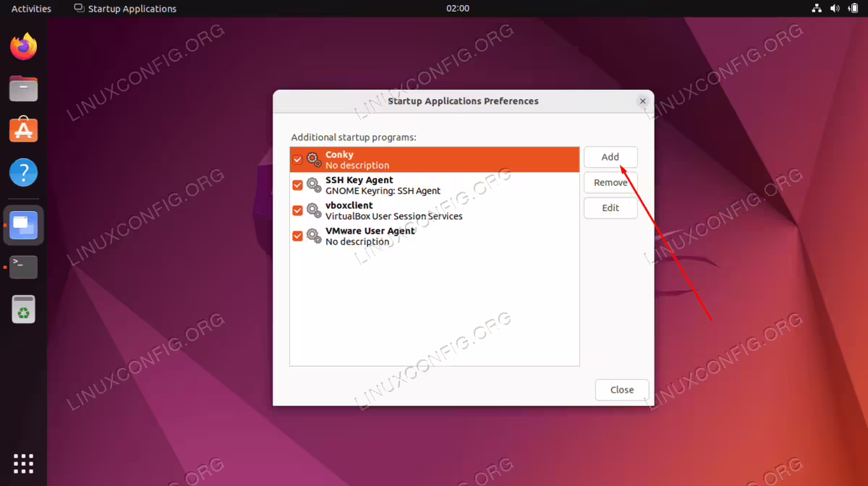Click the volume icon in top bar
This screenshot has height=486, width=868.
point(835,9)
